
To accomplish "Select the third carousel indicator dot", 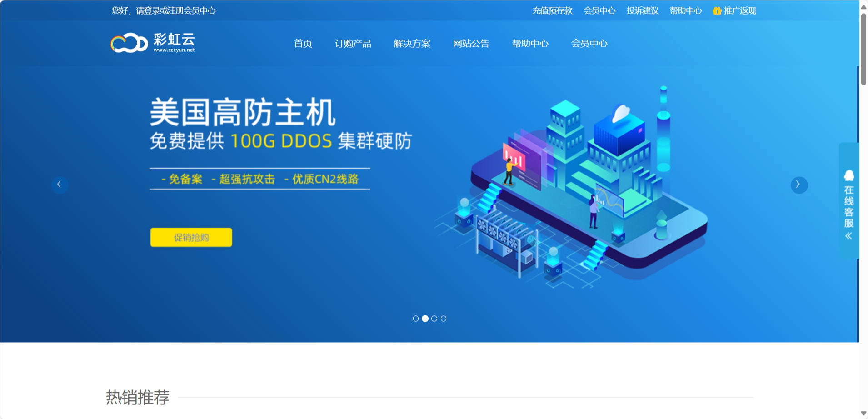I will 434,319.
